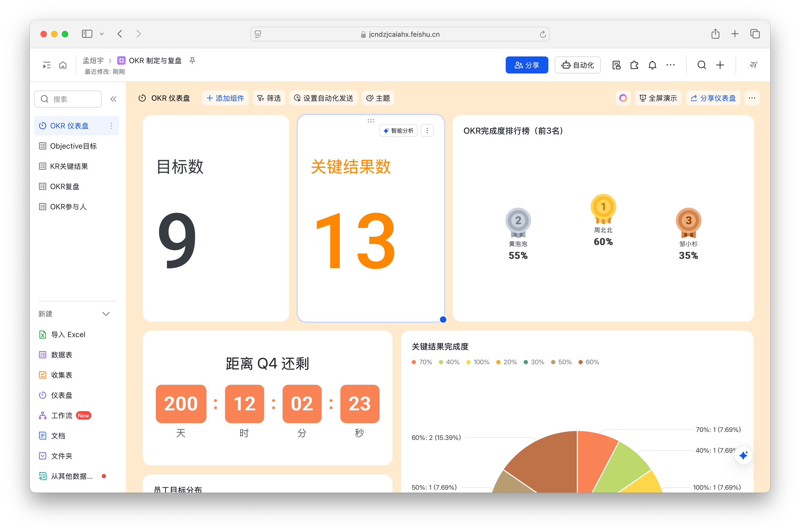Image resolution: width=800 pixels, height=532 pixels.
Task: Click the pin icon beside the document title
Action: pos(192,60)
